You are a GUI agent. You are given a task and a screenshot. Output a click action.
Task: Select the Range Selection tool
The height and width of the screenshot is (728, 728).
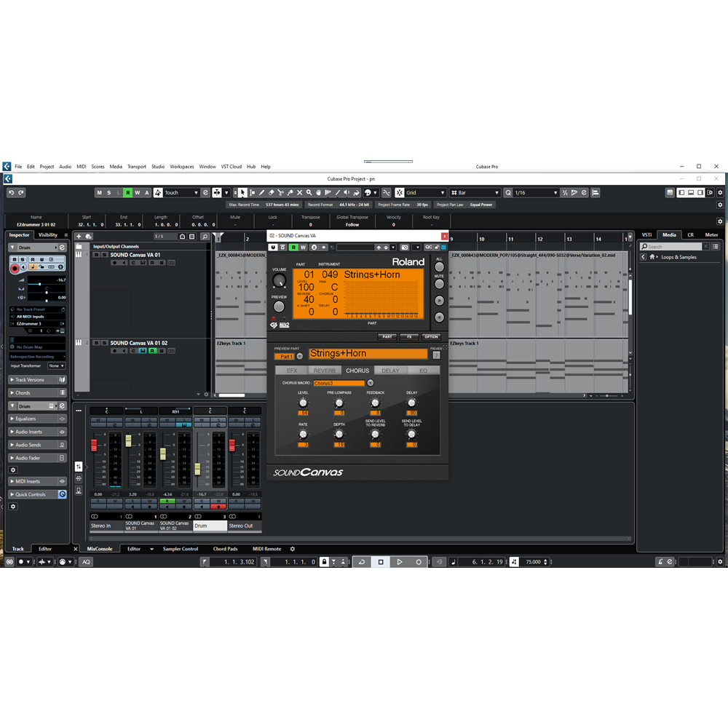(x=252, y=193)
